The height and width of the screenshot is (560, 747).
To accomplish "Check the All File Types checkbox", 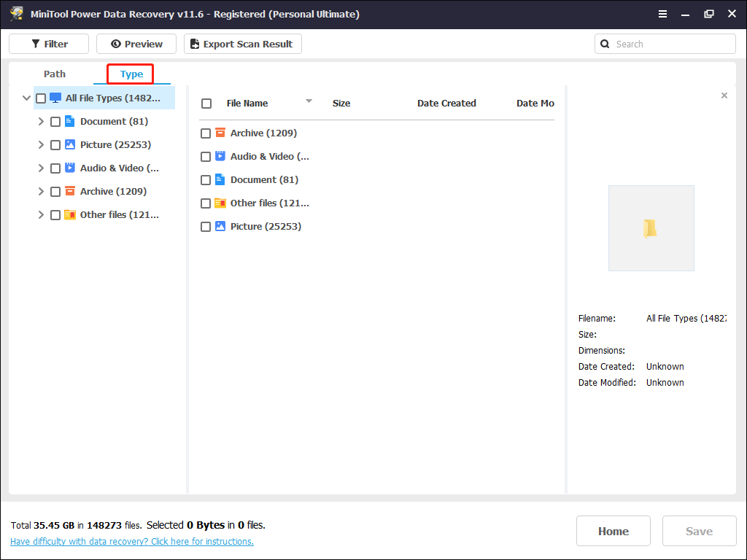I will (41, 98).
